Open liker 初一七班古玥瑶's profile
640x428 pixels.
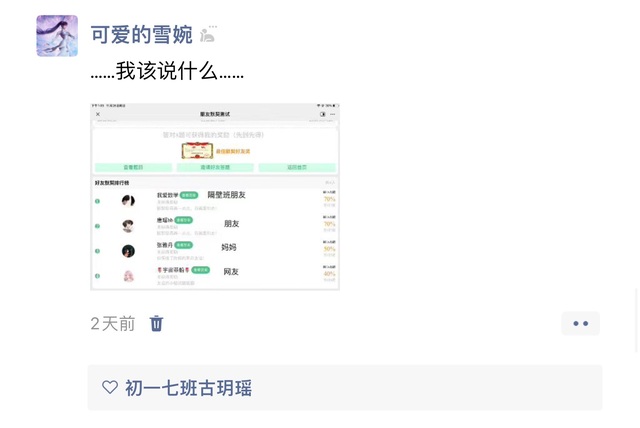[x=188, y=388]
